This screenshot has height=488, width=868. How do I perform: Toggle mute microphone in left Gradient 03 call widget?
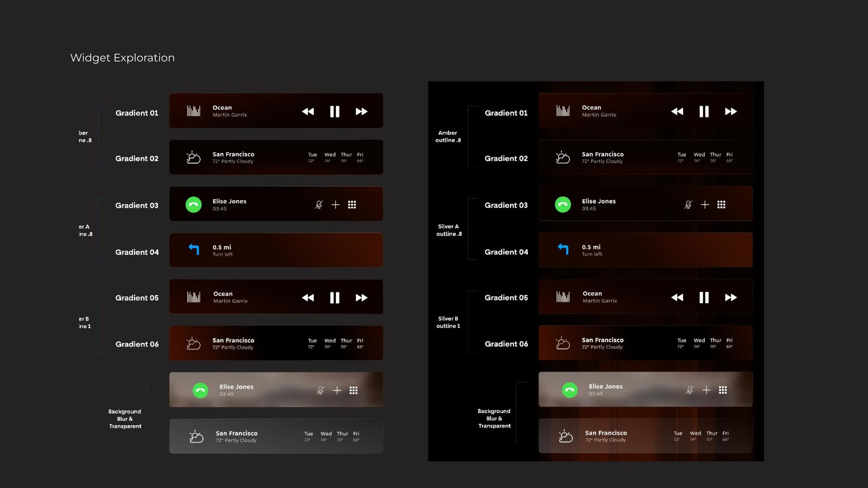click(319, 205)
